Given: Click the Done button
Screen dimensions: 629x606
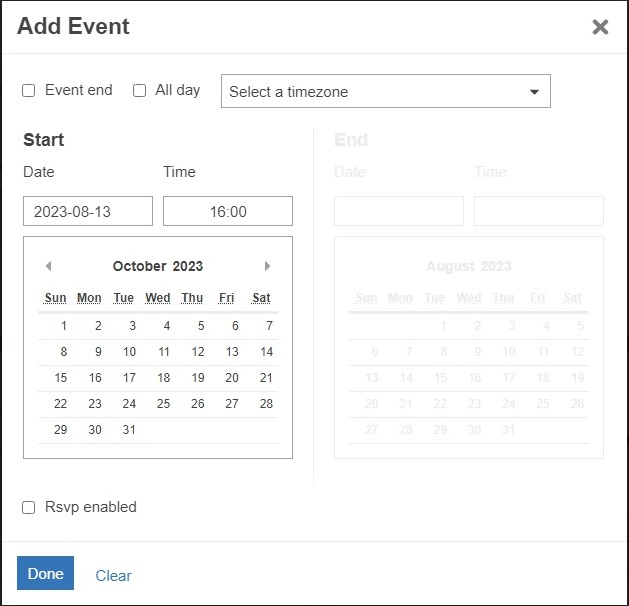Looking at the screenshot, I should [45, 574].
